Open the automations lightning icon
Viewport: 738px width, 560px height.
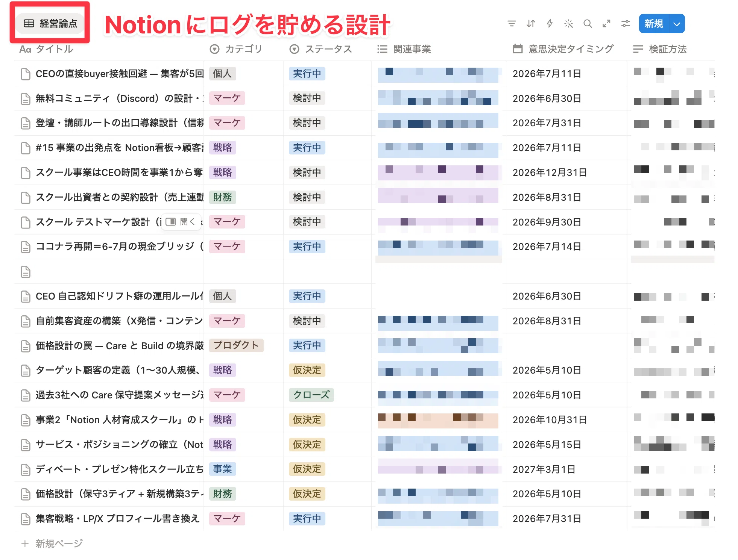[x=550, y=24]
